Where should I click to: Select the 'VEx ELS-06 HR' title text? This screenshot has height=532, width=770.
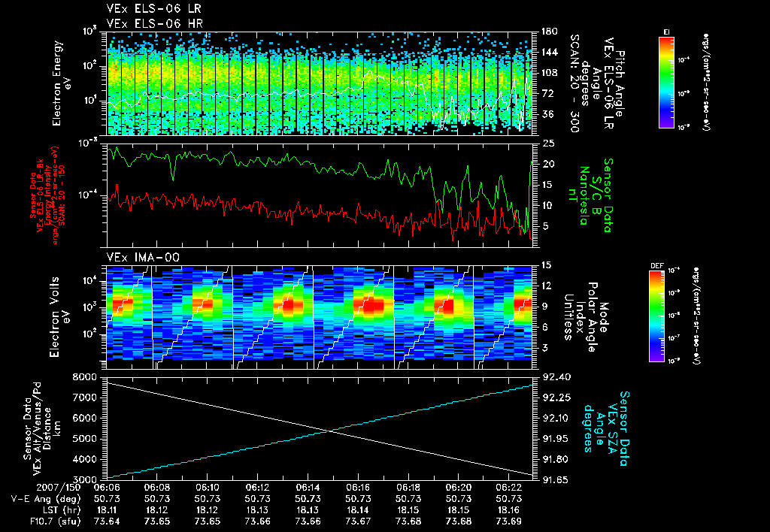pyautogui.click(x=155, y=23)
